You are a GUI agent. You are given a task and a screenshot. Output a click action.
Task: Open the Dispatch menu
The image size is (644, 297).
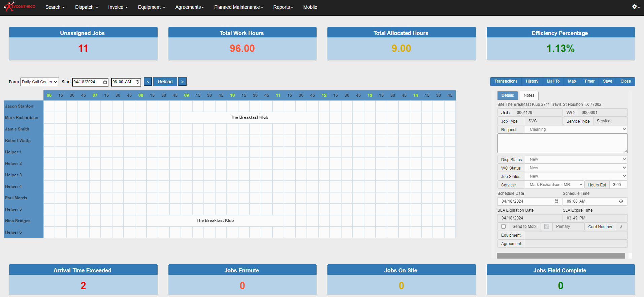point(87,7)
